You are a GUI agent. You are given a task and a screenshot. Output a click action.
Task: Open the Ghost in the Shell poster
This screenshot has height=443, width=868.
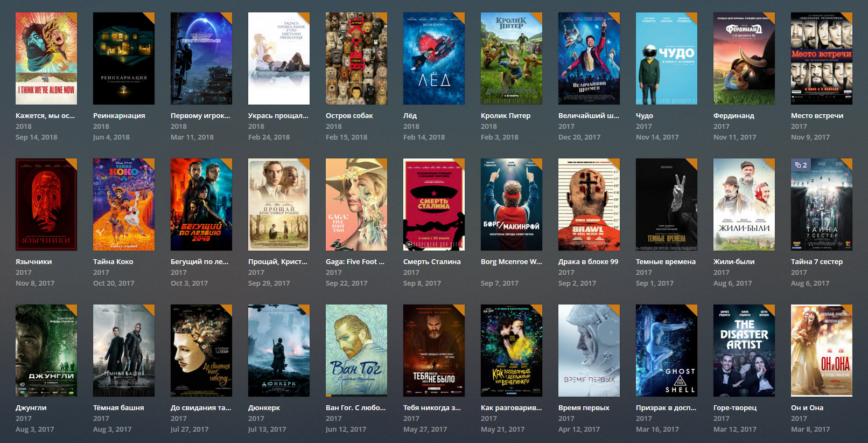[666, 350]
